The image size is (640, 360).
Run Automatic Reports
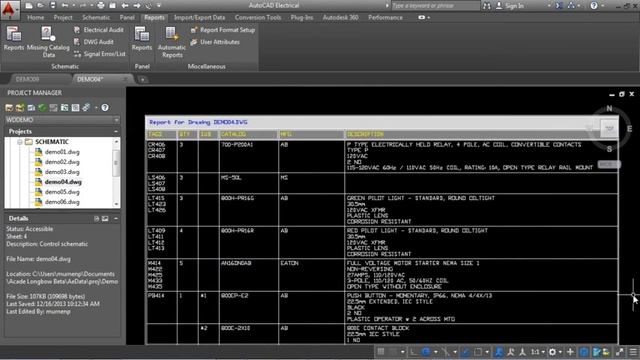click(x=172, y=42)
